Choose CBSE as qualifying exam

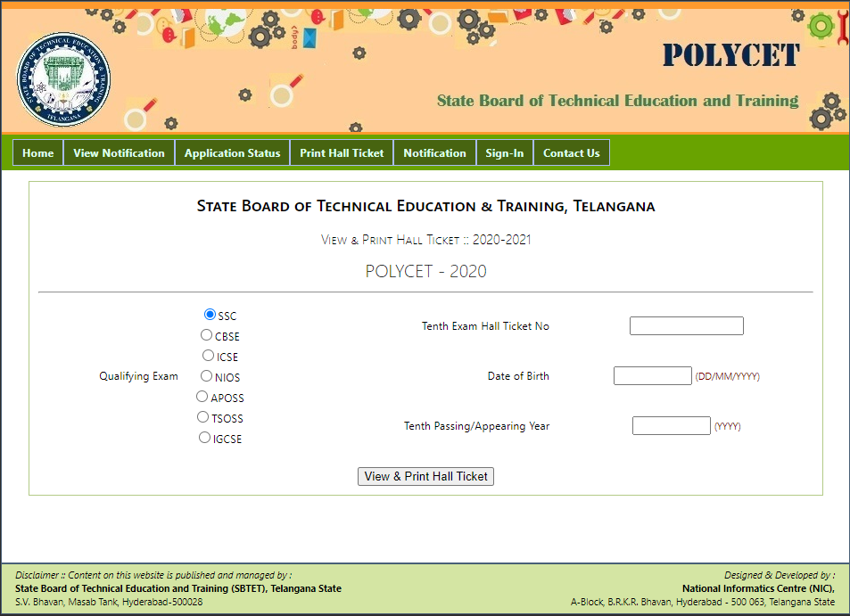tap(206, 335)
